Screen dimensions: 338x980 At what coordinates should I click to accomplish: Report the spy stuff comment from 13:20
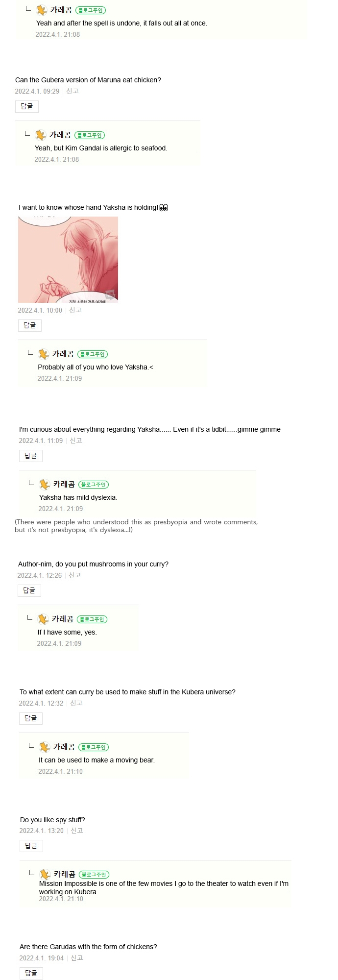pyautogui.click(x=76, y=831)
